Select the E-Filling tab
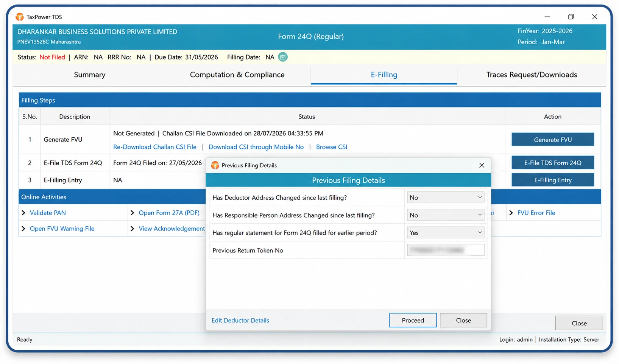Screen dimensions: 619x364 pyautogui.click(x=384, y=75)
